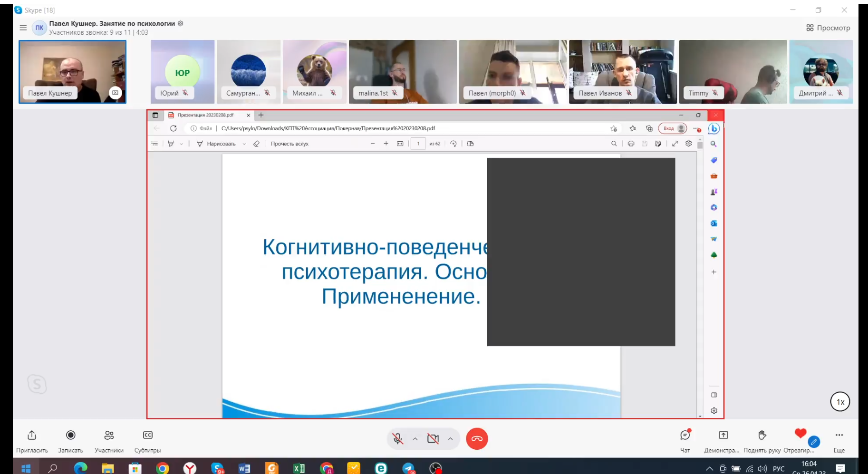Open new tab in shared browser
The width and height of the screenshot is (868, 474).
click(x=260, y=115)
